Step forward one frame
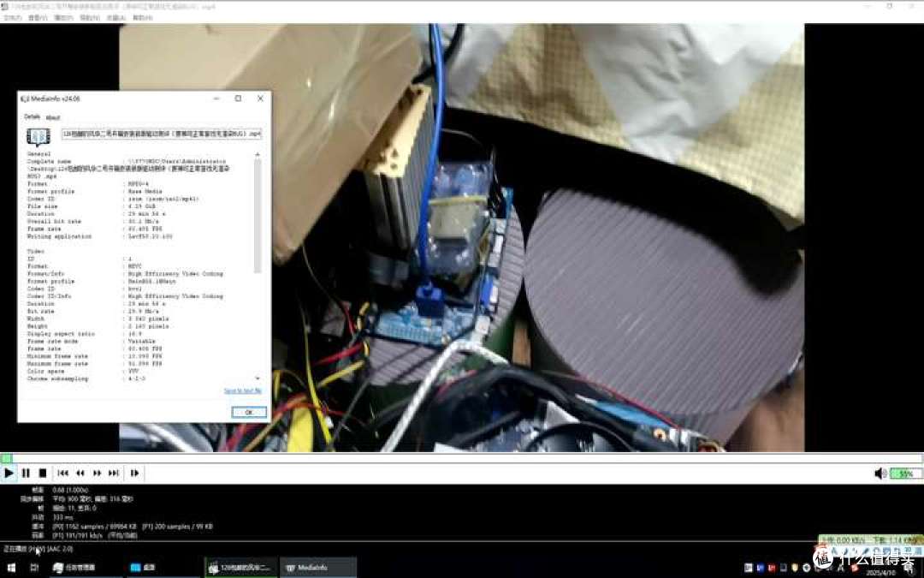924x578 pixels. (x=134, y=473)
